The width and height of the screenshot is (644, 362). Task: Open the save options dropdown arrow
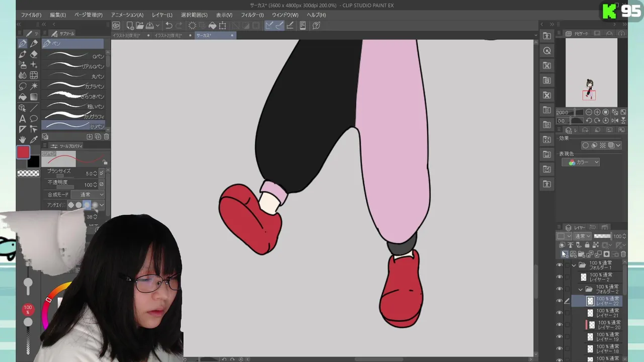(157, 26)
